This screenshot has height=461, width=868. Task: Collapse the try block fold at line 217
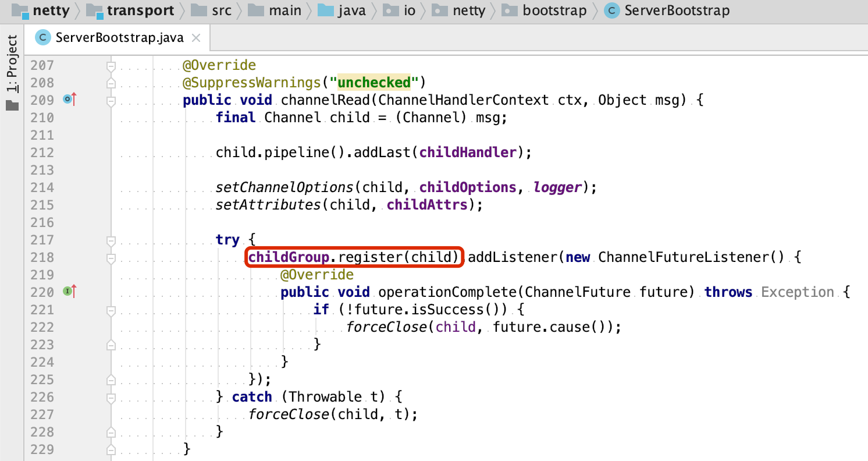tap(111, 239)
